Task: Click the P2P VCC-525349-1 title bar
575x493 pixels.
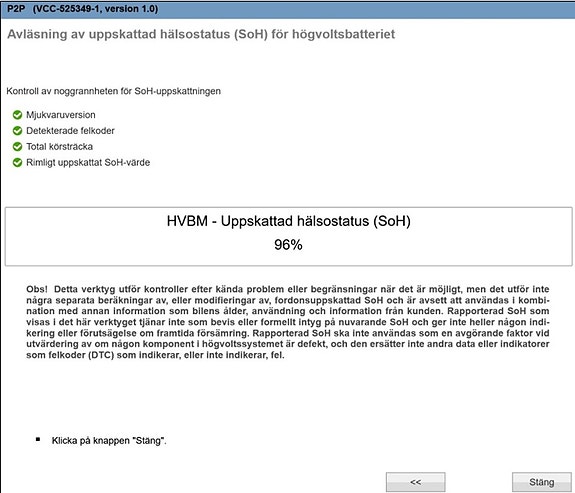Action: pos(288,9)
